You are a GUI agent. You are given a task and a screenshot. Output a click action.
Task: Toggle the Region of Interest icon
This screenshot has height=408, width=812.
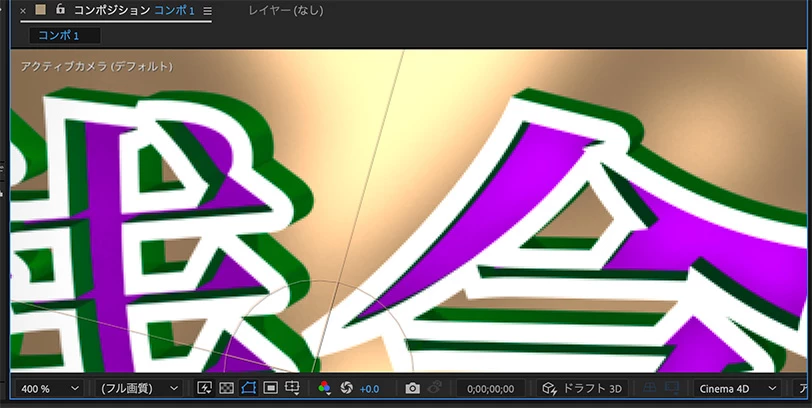coord(270,388)
